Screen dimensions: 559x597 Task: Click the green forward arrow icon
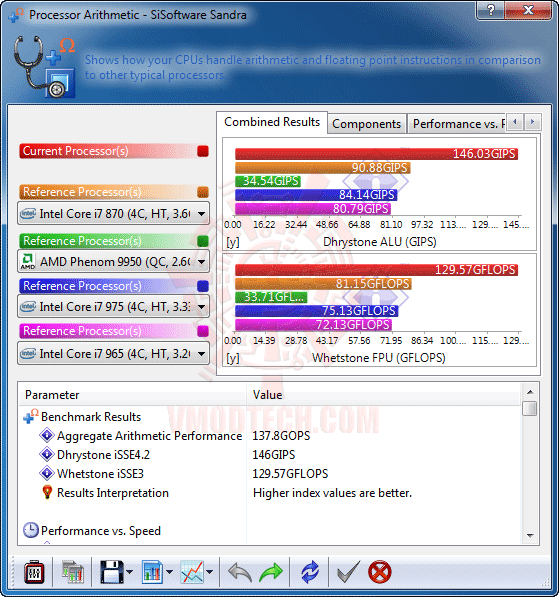(x=271, y=572)
